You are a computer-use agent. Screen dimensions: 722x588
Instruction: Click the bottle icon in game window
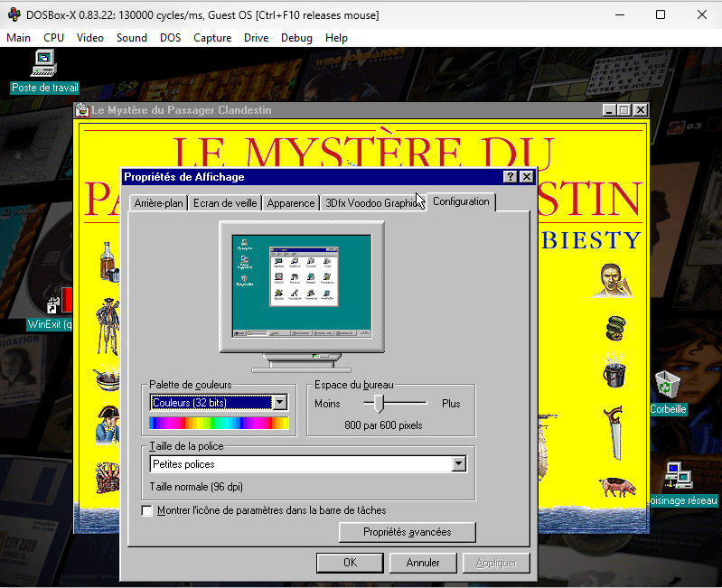tap(109, 262)
